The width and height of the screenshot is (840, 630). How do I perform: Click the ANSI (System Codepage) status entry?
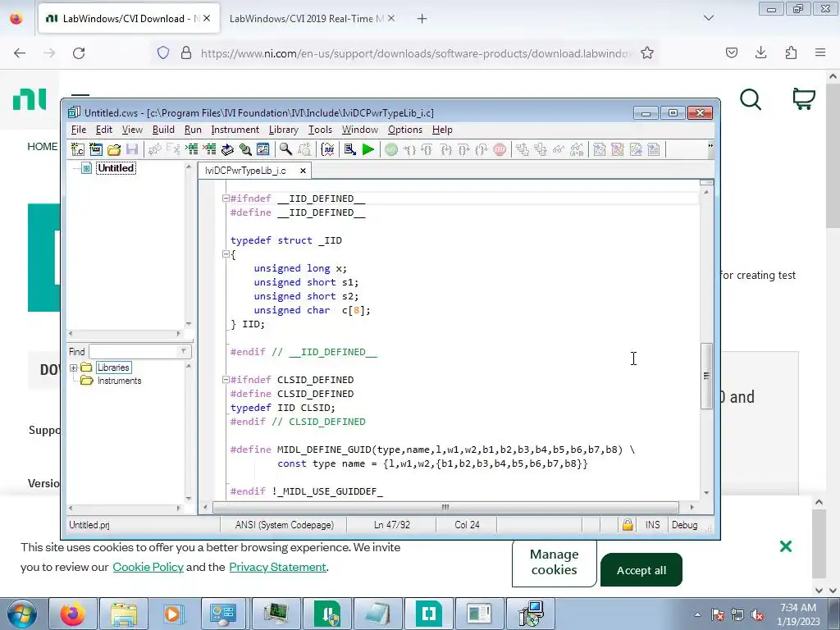click(x=284, y=525)
